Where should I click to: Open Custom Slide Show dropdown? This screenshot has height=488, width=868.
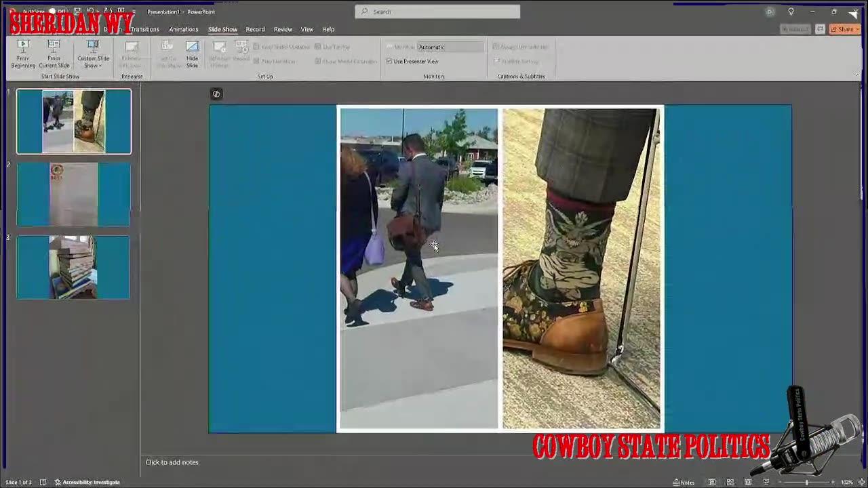pyautogui.click(x=93, y=54)
